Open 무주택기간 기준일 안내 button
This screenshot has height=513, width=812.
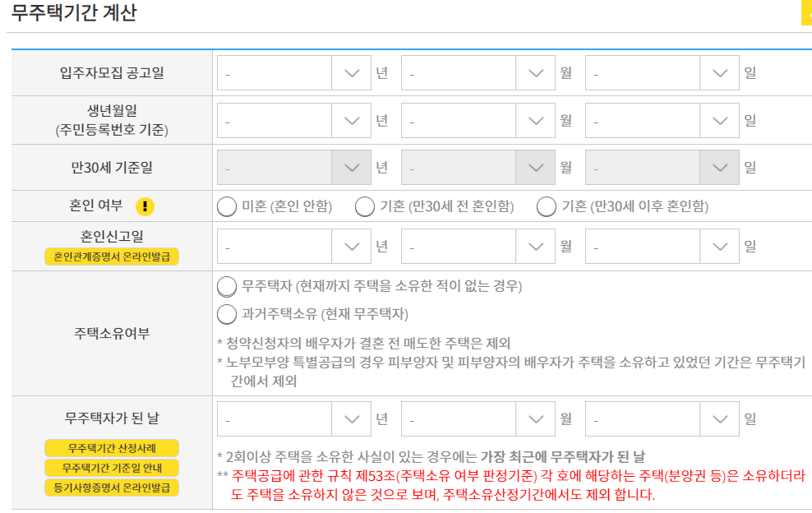point(112,468)
